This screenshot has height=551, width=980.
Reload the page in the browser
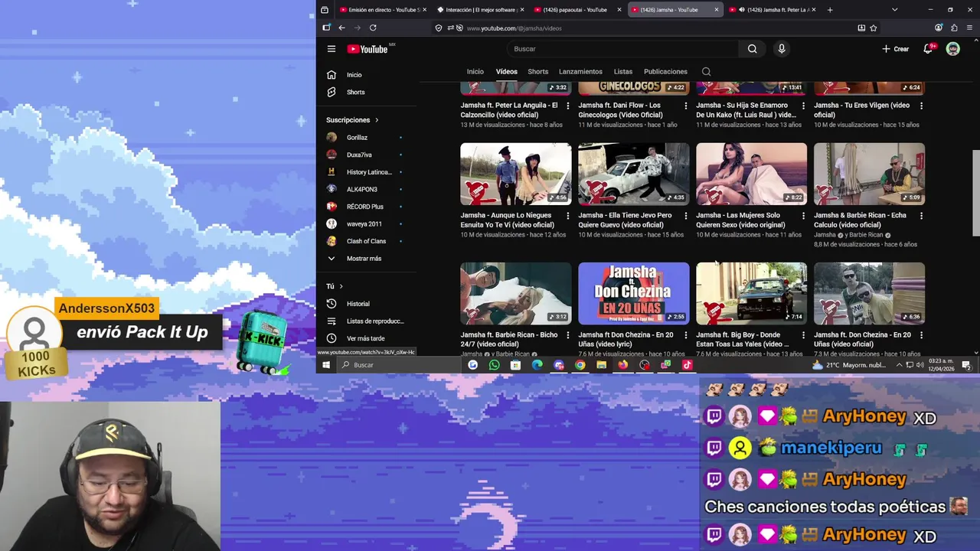point(373,28)
